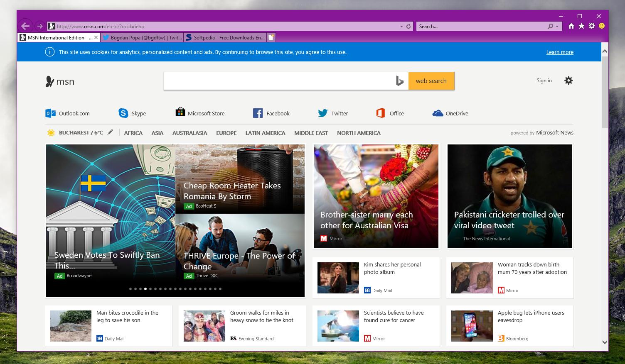Select the last carousel pagination dot
The image size is (625, 364).
[220, 288]
